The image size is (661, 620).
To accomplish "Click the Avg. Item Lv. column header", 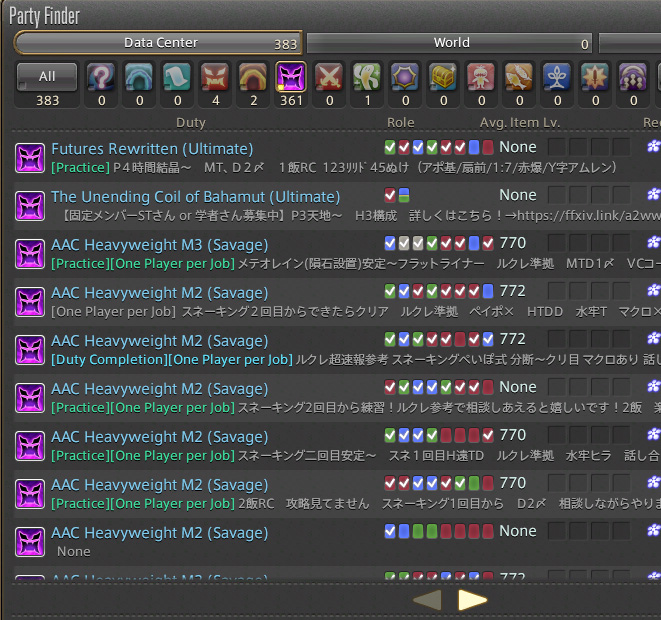I will [520, 123].
